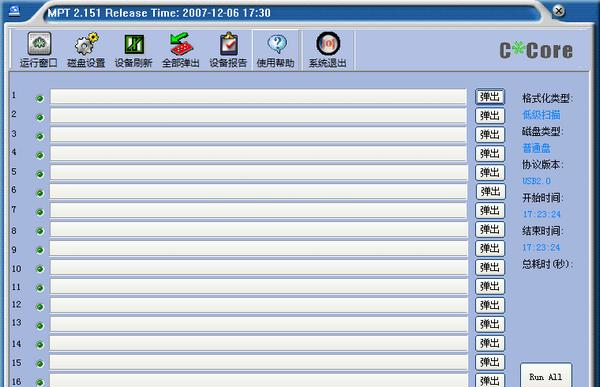Click end time value 17:23:24 under 结束时间
600x387 pixels.
point(541,247)
